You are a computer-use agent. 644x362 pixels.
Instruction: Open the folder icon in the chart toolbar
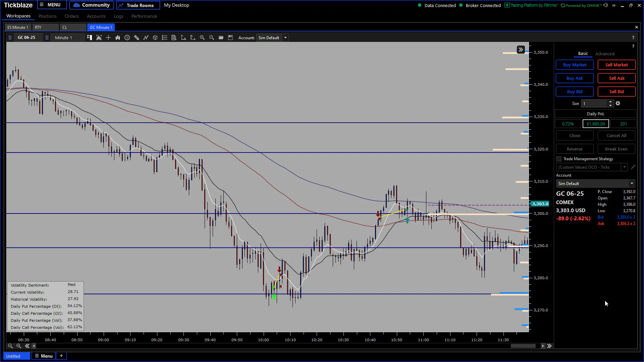[x=221, y=38]
